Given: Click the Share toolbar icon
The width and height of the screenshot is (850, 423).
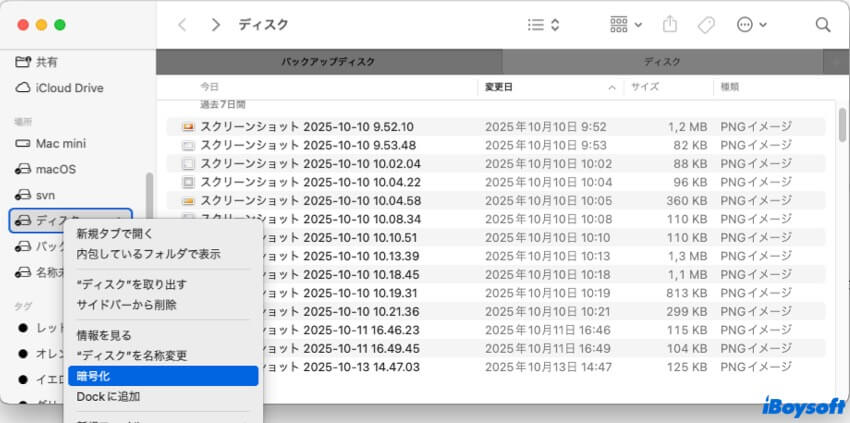Looking at the screenshot, I should click(x=671, y=24).
